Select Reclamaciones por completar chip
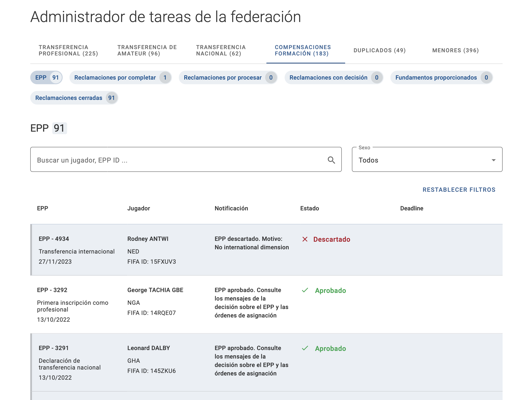The width and height of the screenshot is (532, 400). point(120,77)
